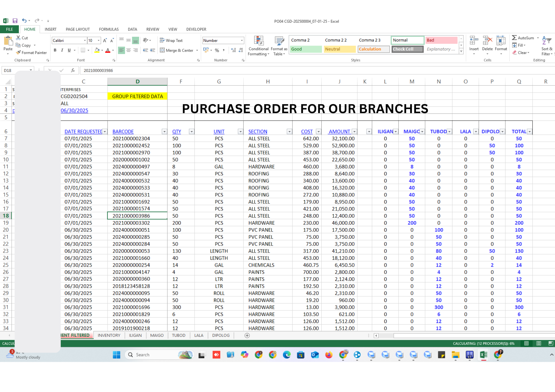Toggle Italic formatting
Viewport: 555px width, 392px height.
[62, 50]
